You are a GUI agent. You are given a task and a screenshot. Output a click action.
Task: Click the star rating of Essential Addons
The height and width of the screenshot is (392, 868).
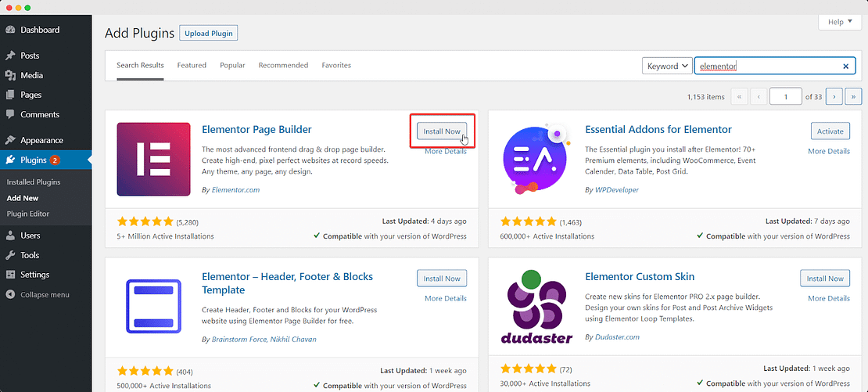529,222
